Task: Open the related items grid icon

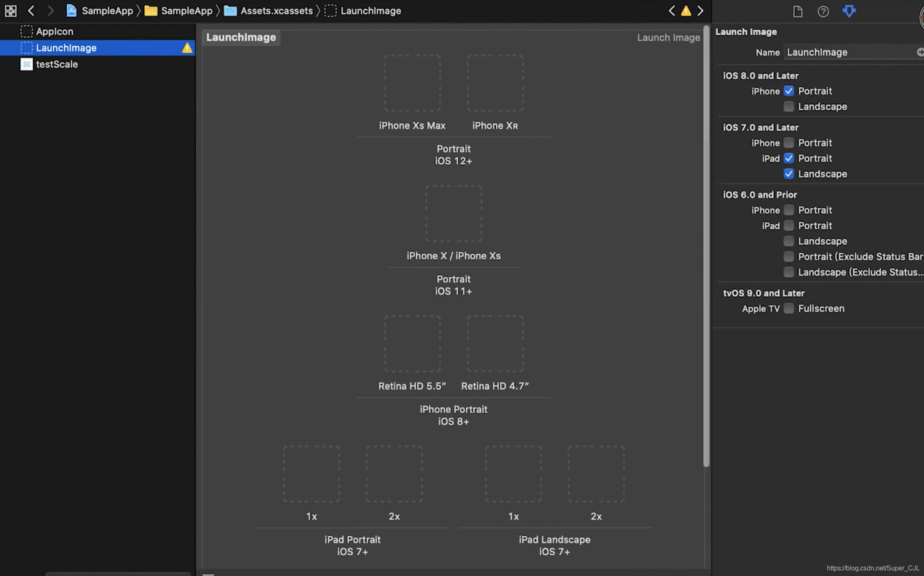Action: tap(11, 11)
